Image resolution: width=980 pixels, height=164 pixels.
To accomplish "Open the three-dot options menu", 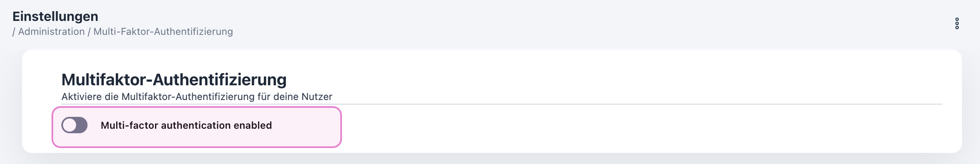I will point(957,24).
